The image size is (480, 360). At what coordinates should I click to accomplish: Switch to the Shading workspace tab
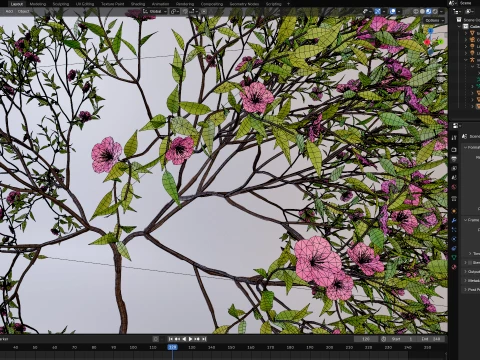click(x=138, y=4)
